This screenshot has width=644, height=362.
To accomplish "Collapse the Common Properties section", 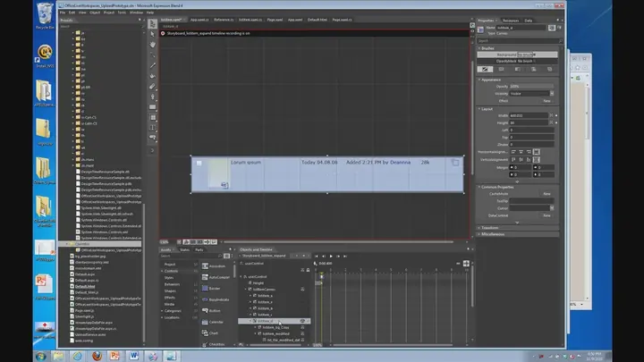I will point(479,187).
